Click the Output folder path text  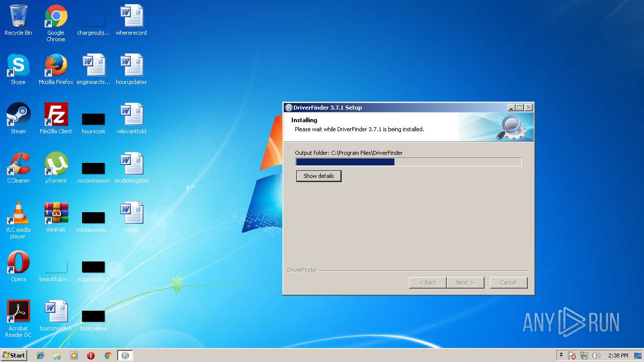(349, 153)
